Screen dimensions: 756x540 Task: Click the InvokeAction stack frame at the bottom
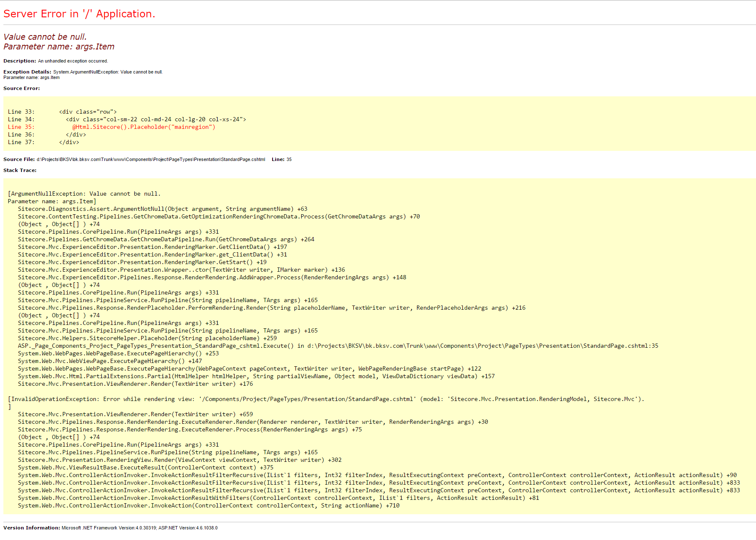click(208, 505)
